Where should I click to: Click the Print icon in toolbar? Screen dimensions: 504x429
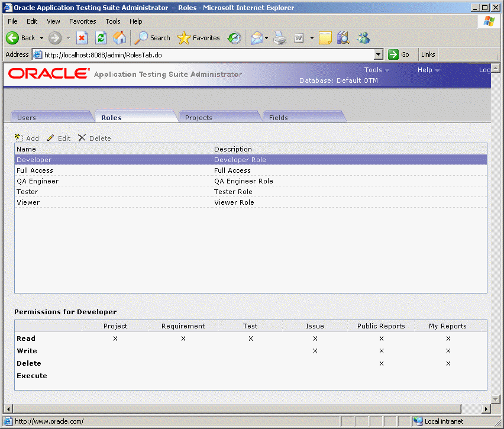pyautogui.click(x=280, y=38)
